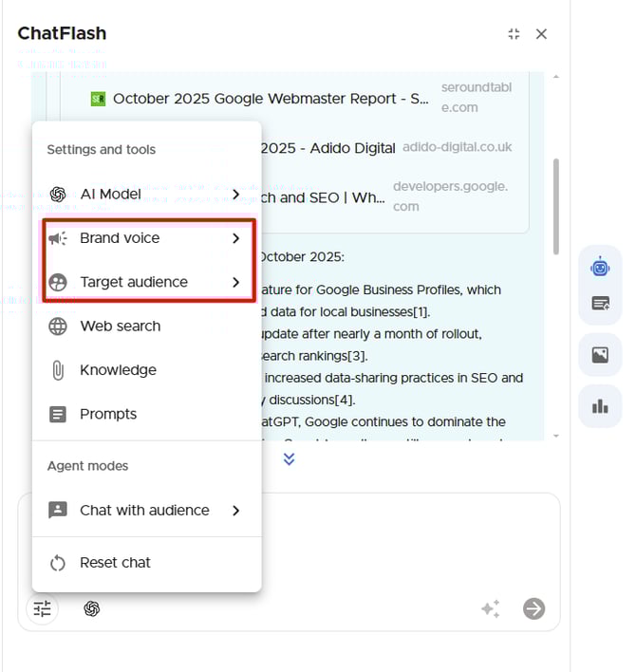
Task: Click the collapse panel icon near ChatFlash title
Action: (x=514, y=34)
